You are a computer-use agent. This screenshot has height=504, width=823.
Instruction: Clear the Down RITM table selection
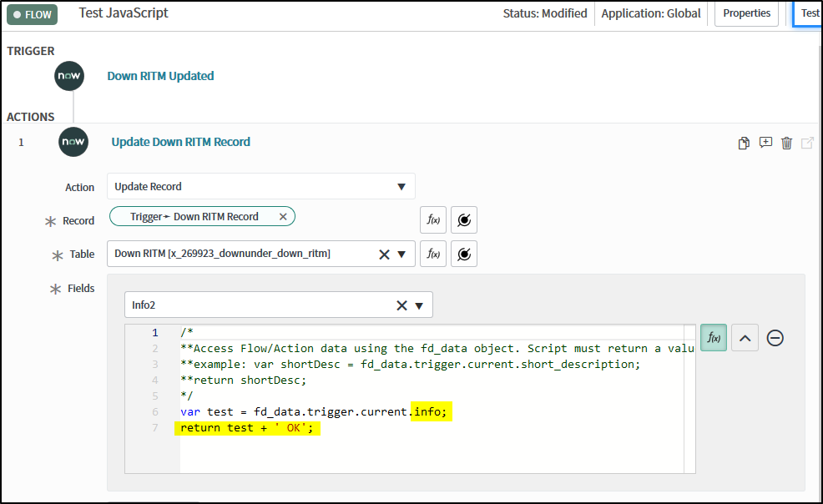click(x=384, y=255)
